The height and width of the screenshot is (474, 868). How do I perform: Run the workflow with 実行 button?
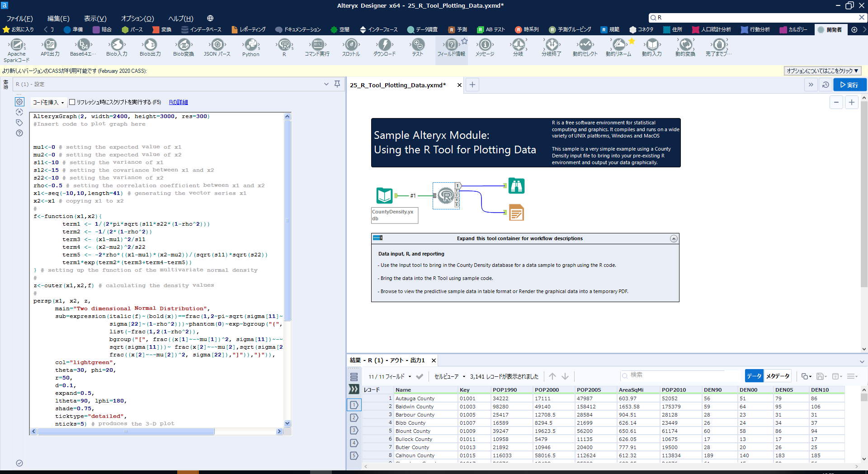849,85
